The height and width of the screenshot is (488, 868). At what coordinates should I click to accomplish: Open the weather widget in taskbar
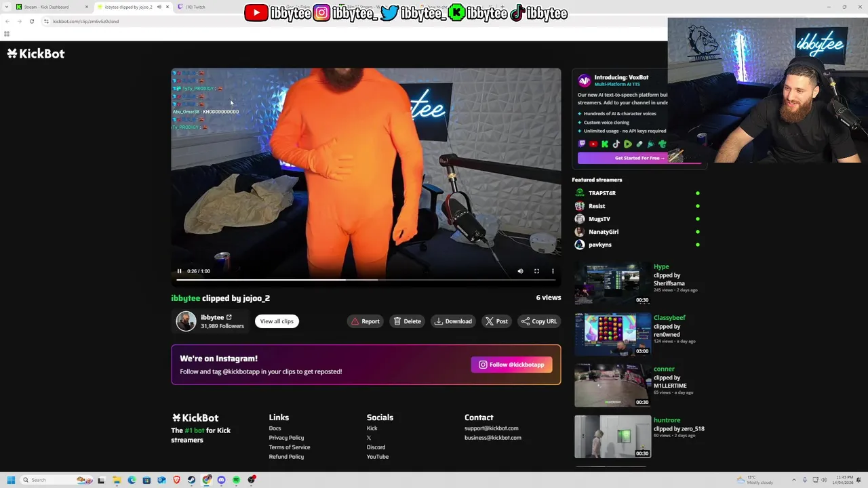coord(755,480)
